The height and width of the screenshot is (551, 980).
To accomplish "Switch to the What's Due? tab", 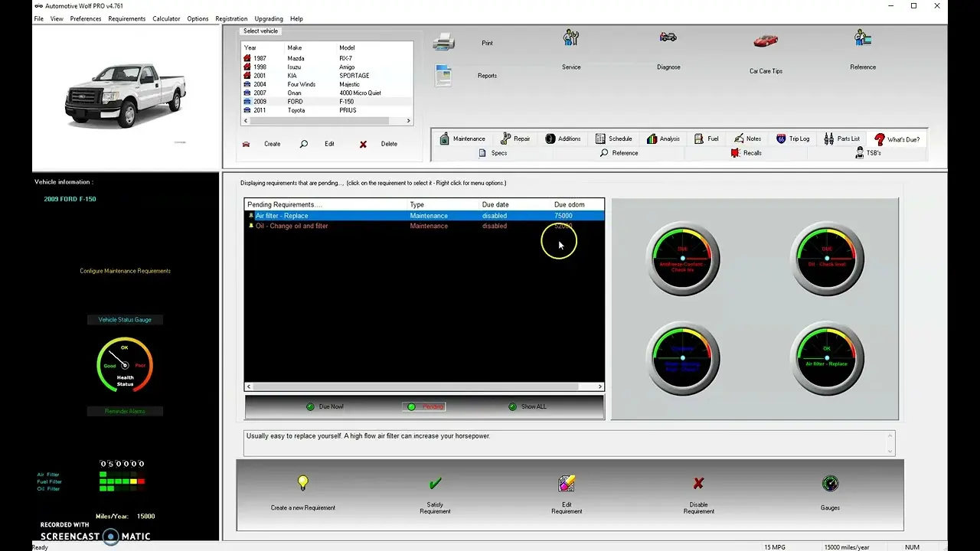I will coord(897,139).
